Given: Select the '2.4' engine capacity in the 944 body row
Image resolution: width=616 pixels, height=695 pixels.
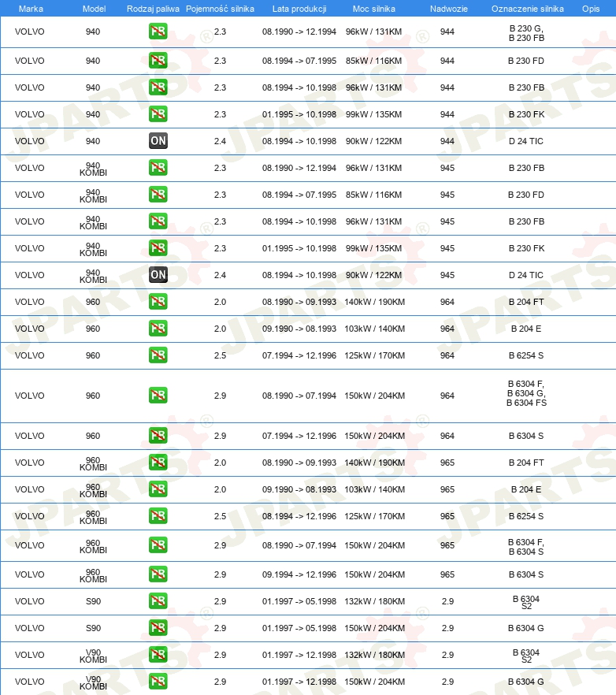Looking at the screenshot, I should (221, 141).
